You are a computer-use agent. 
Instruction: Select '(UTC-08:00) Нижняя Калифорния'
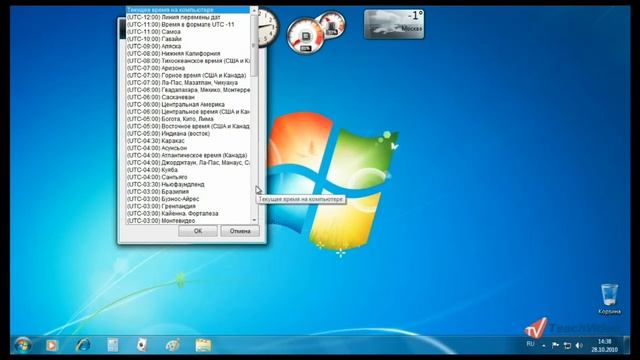point(188,53)
